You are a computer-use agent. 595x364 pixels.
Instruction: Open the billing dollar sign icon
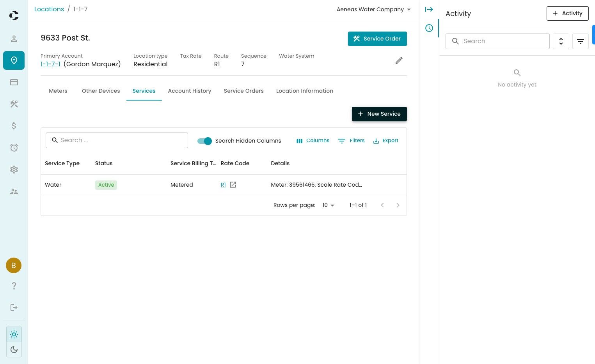pos(14,126)
